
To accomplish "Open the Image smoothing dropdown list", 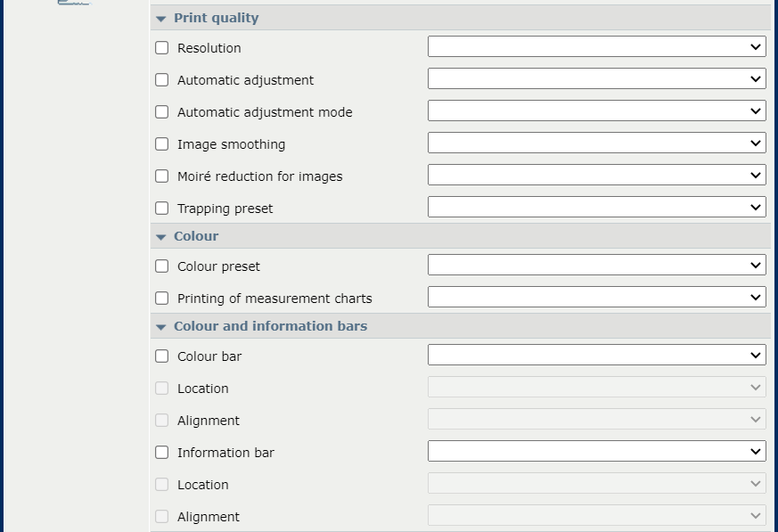I will tap(596, 143).
